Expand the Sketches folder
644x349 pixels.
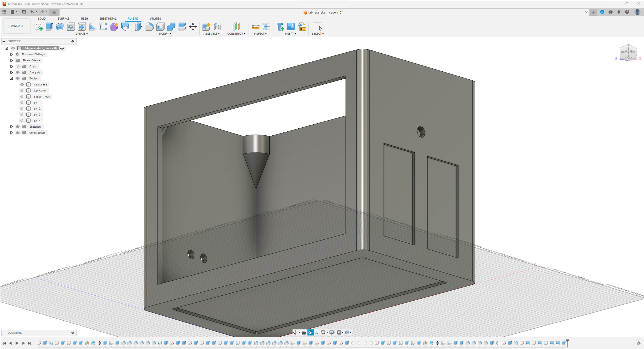point(11,127)
